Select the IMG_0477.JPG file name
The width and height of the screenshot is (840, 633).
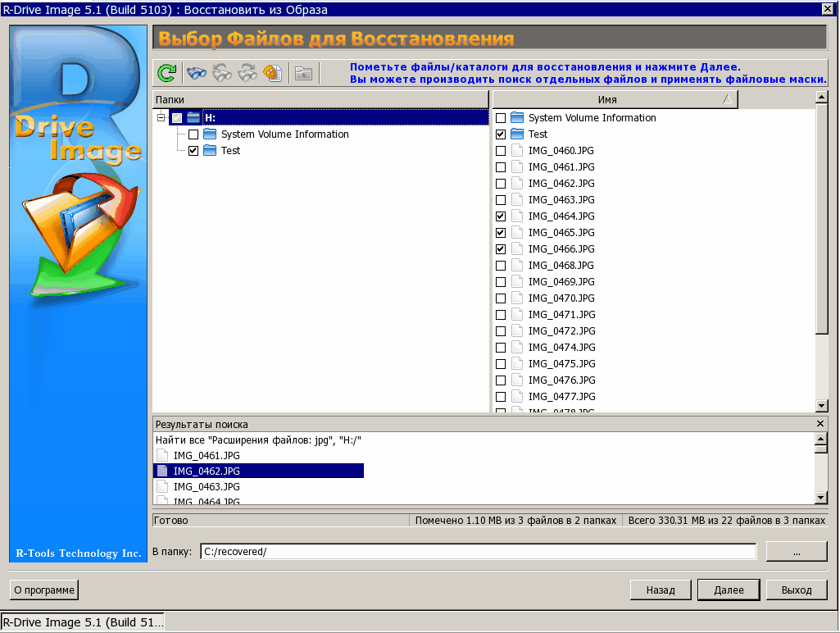[x=562, y=397]
